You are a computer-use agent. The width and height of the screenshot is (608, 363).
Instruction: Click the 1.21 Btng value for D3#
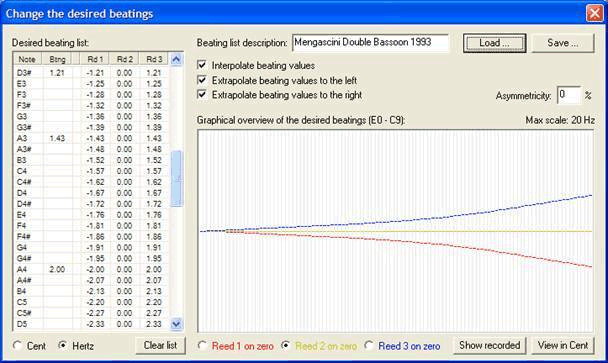(x=57, y=73)
